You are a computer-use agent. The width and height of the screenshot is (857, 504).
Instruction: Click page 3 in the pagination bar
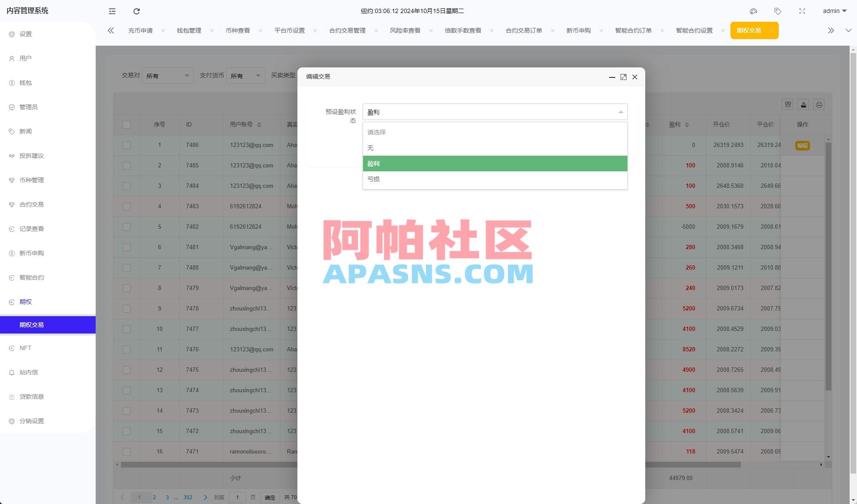point(167,497)
